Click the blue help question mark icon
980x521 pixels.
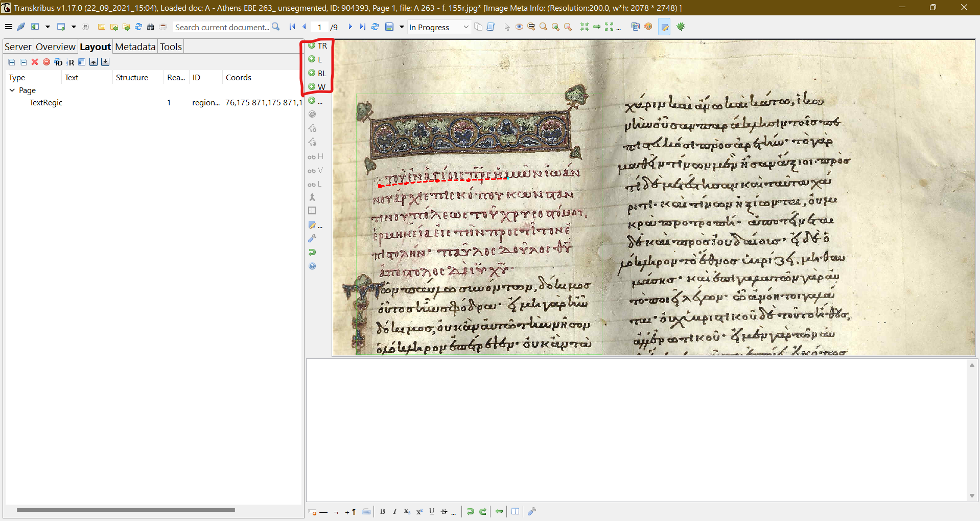(312, 266)
